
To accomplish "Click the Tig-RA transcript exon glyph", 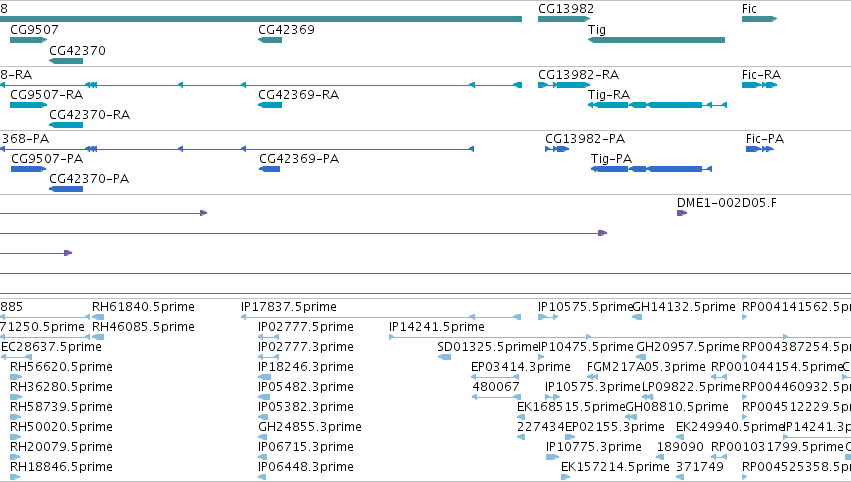I will click(x=657, y=105).
